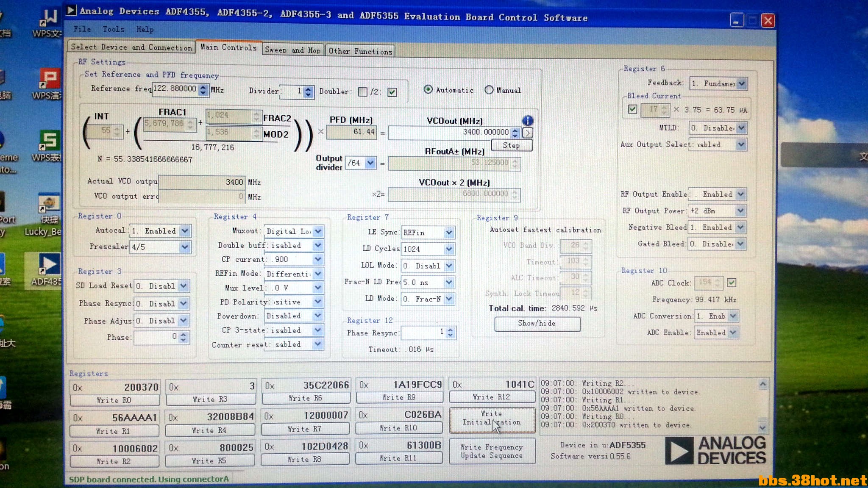Open the Output divider dropdown
Image resolution: width=868 pixels, height=488 pixels.
[370, 163]
